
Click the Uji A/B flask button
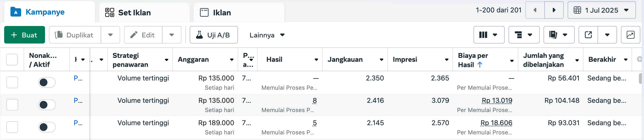click(x=214, y=35)
